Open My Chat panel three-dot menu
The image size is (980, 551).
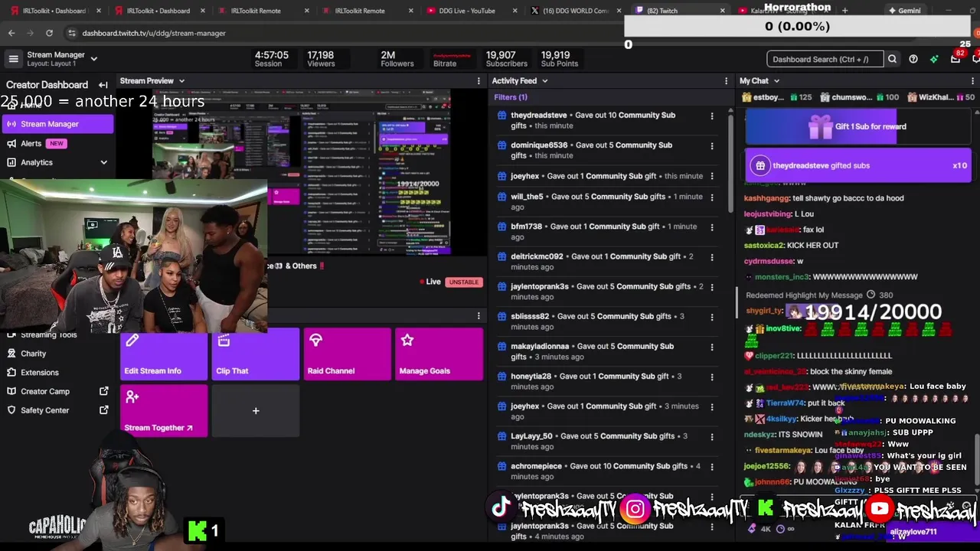[973, 81]
